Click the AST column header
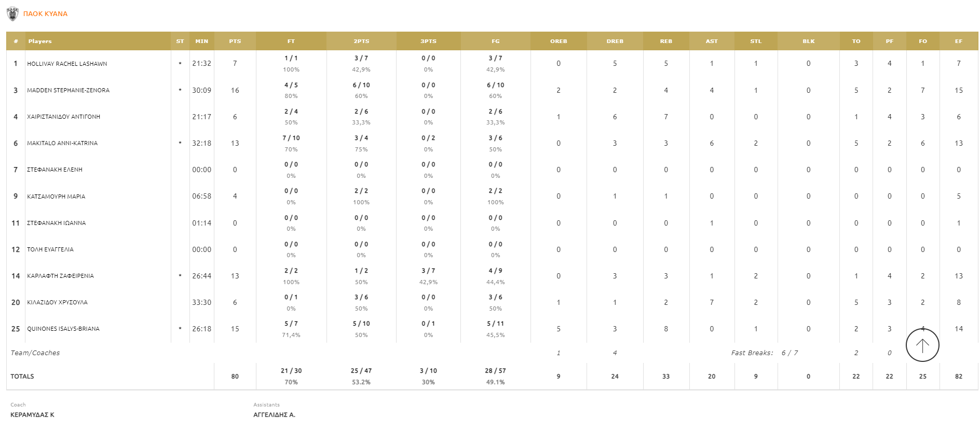980x421 pixels. tap(711, 41)
